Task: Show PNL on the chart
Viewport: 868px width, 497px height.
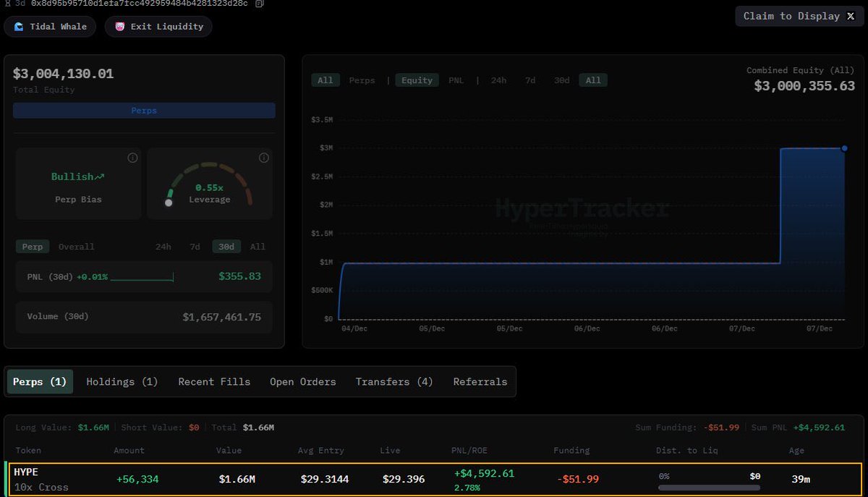Action: [456, 80]
